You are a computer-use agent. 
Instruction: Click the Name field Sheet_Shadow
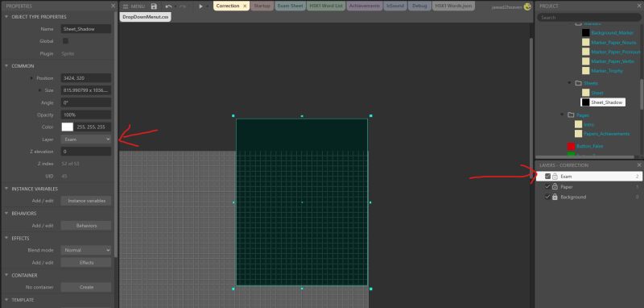click(86, 29)
